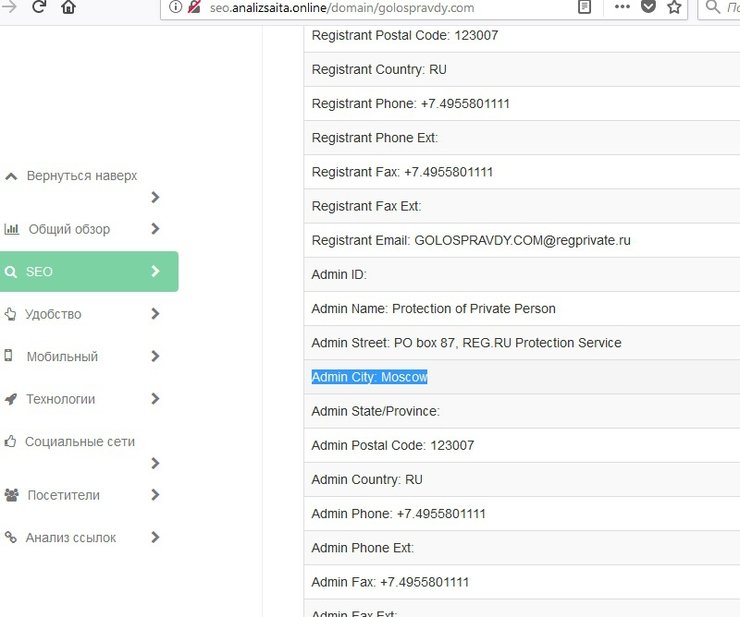The image size is (740, 617).
Task: Click the insecure connection lock icon
Action: [x=194, y=7]
